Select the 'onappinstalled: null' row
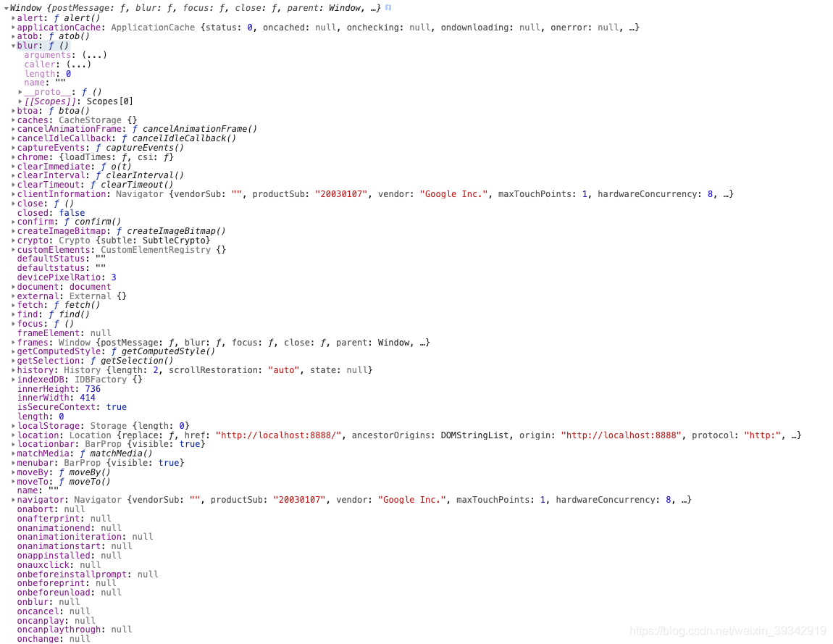This screenshot has height=644, width=833. click(70, 556)
